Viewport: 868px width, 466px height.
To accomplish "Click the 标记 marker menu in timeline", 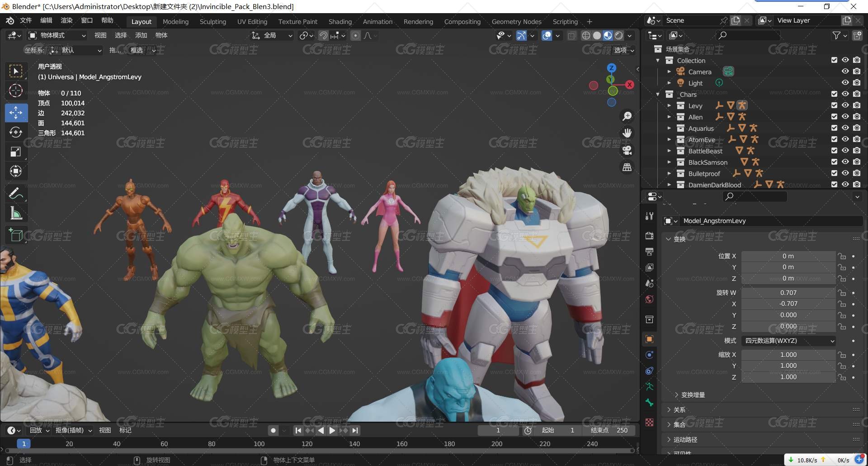I will (x=125, y=431).
